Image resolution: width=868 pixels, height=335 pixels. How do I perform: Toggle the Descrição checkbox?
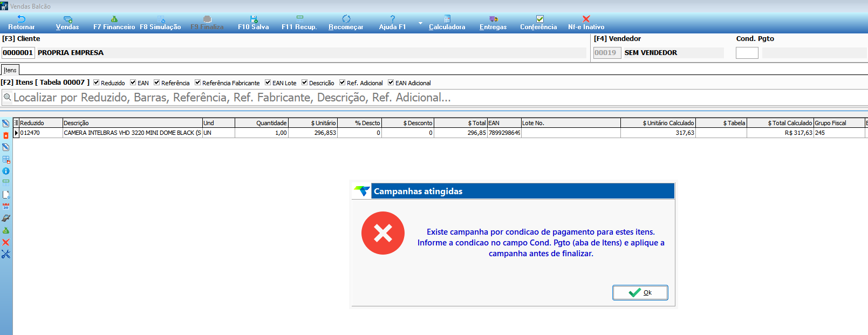coord(305,83)
